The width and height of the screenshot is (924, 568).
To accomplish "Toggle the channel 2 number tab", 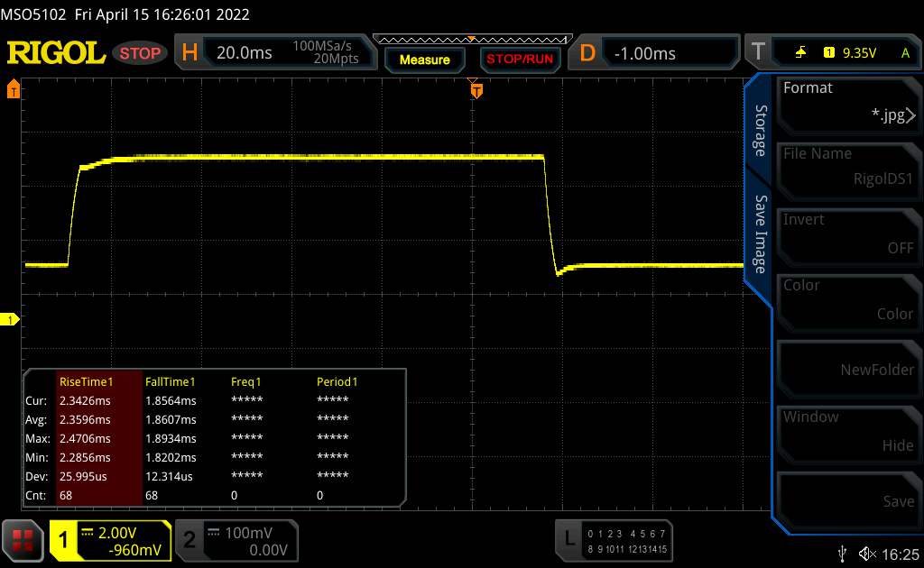I will pos(189,540).
